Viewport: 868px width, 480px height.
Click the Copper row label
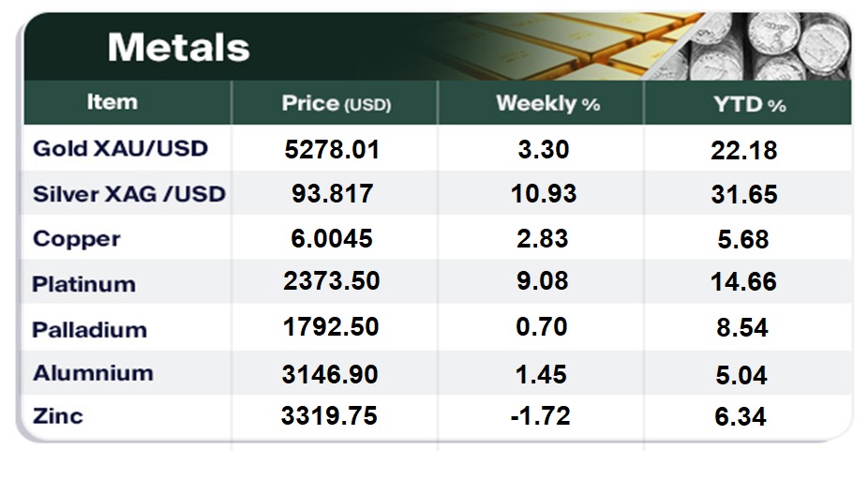click(77, 239)
